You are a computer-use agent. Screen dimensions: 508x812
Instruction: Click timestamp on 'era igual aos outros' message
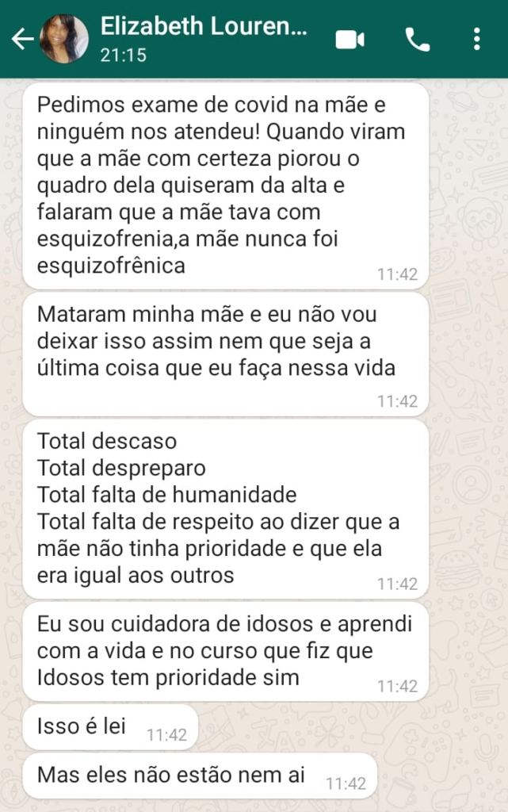click(397, 584)
